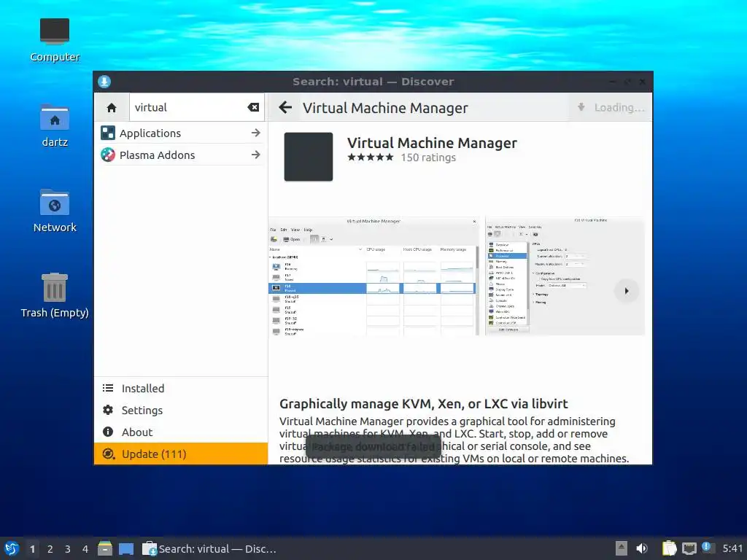Switch to virtual desktop 4
747x560 pixels.
click(x=85, y=549)
